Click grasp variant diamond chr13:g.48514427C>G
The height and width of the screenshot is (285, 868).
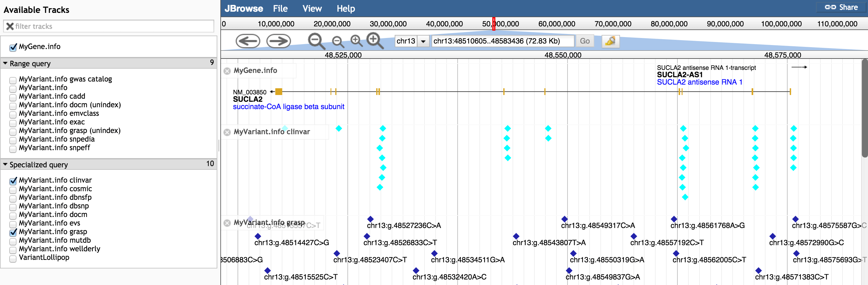pyautogui.click(x=258, y=236)
